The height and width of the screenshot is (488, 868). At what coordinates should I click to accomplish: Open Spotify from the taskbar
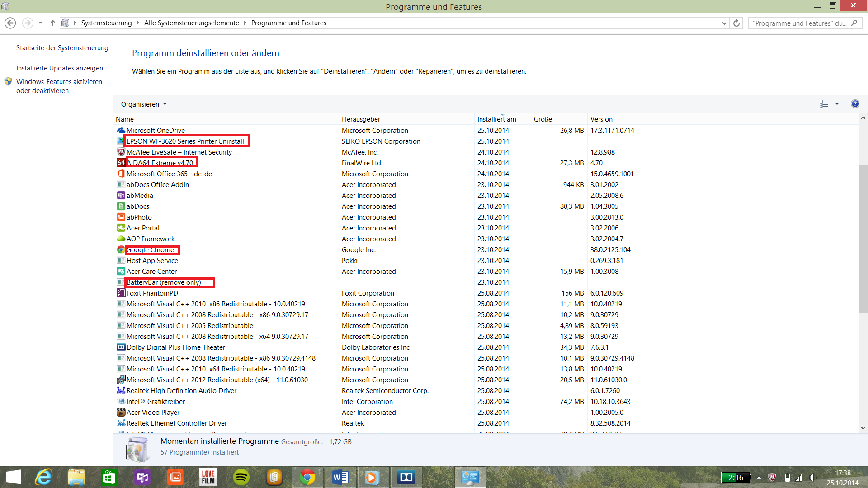click(x=241, y=477)
